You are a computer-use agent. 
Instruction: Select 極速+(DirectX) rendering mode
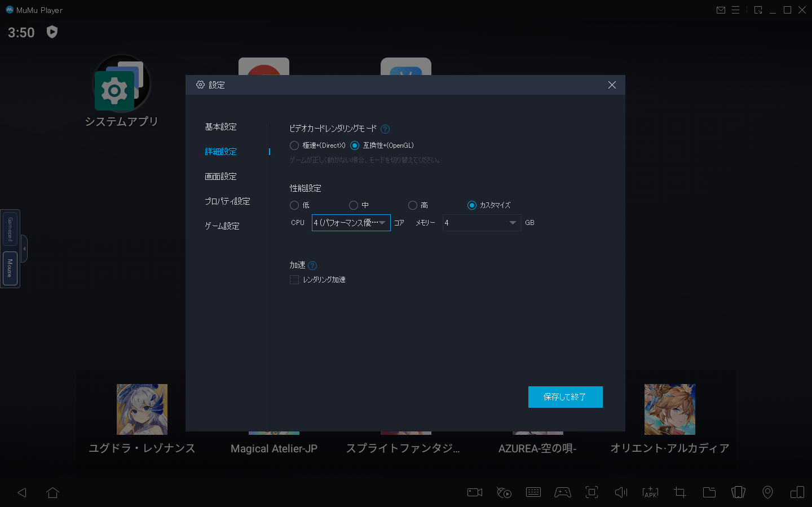(x=317, y=146)
